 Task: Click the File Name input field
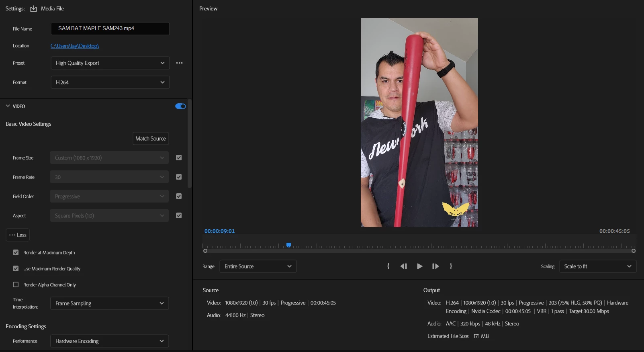[x=110, y=29]
